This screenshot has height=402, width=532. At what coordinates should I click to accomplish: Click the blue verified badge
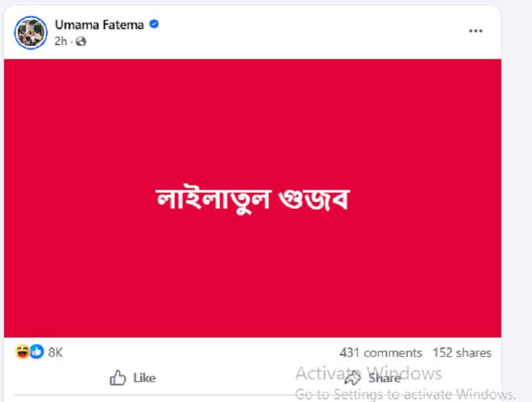154,25
